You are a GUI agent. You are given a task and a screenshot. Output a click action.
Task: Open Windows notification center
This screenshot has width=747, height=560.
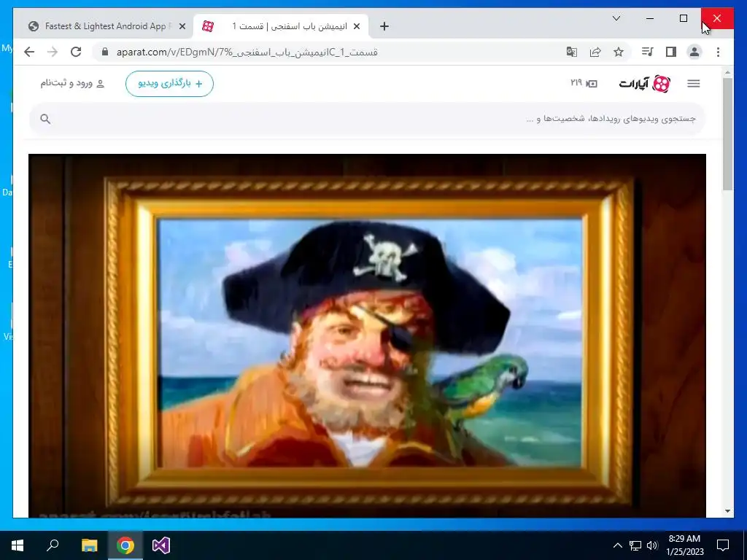pos(723,545)
